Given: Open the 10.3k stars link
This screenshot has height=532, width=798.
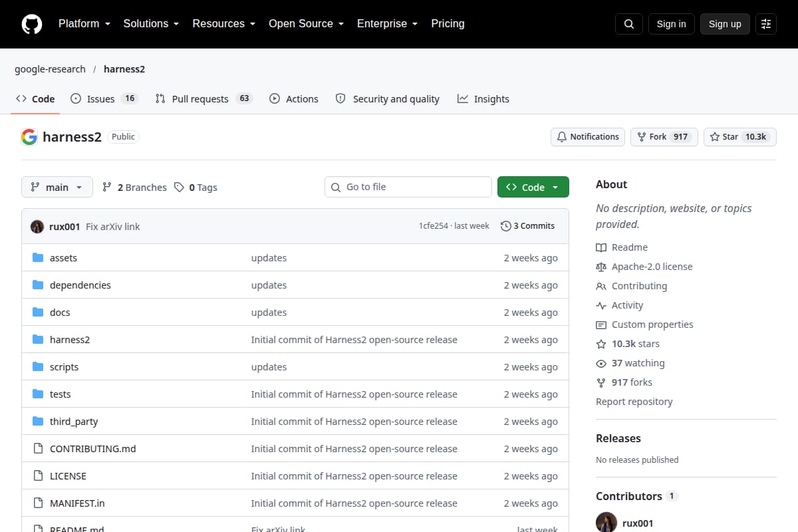Looking at the screenshot, I should point(628,344).
